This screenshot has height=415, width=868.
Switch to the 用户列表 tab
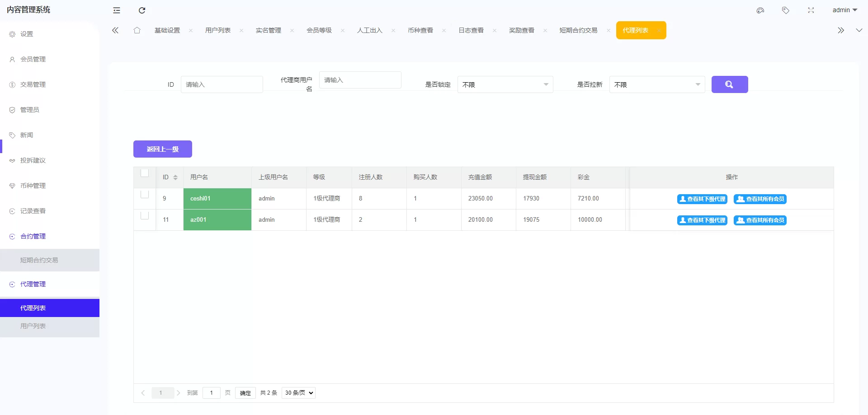coord(217,30)
